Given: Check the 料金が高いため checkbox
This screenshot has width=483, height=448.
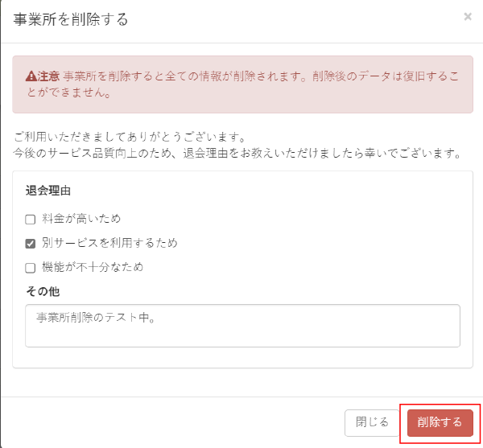Looking at the screenshot, I should (31, 220).
